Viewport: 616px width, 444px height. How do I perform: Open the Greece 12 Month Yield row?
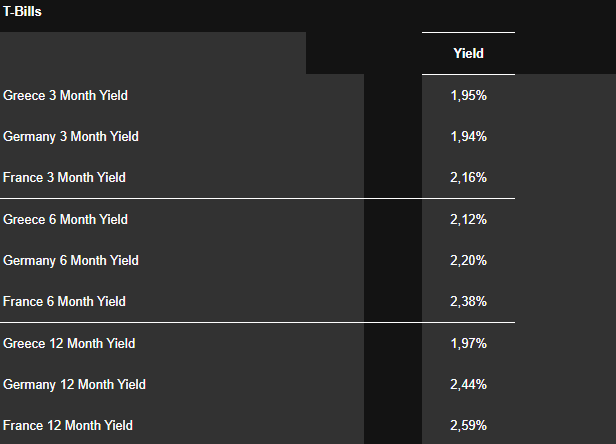coord(69,343)
